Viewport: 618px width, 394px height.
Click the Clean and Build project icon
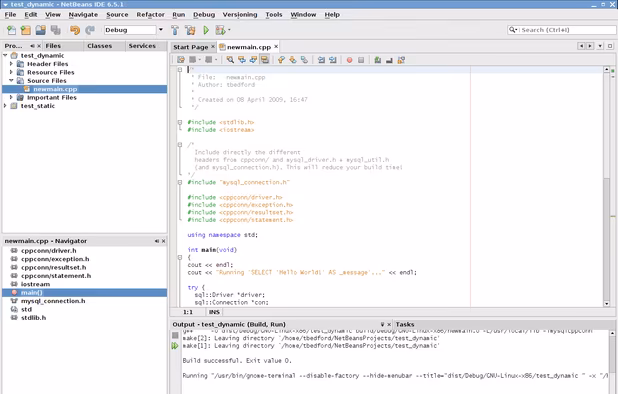190,30
